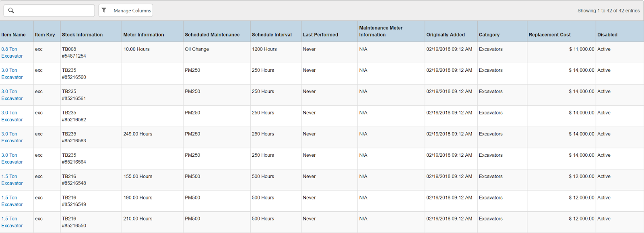Focus the search text field

click(54, 10)
